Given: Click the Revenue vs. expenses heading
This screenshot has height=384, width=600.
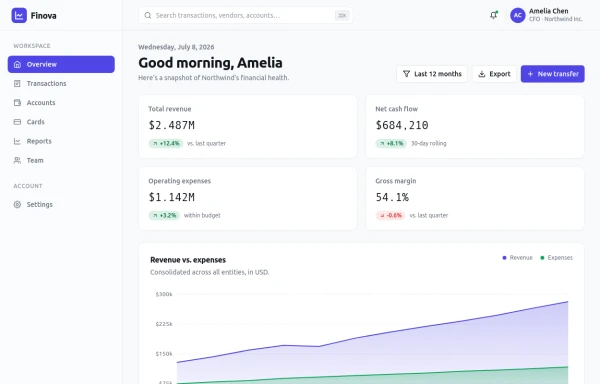Looking at the screenshot, I should click(x=188, y=260).
